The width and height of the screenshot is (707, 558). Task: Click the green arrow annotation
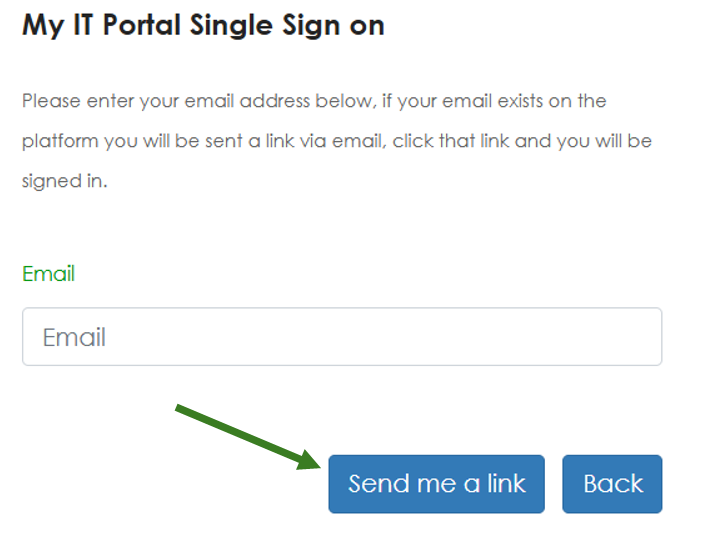coord(247,437)
